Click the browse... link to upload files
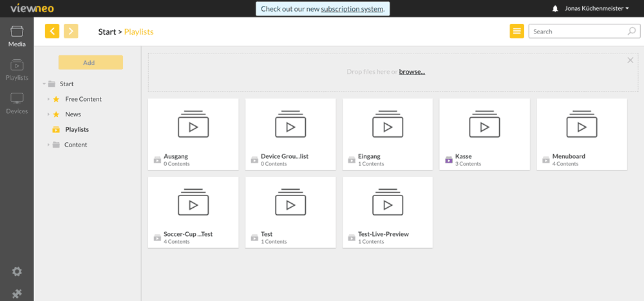The height and width of the screenshot is (301, 644). 412,72
